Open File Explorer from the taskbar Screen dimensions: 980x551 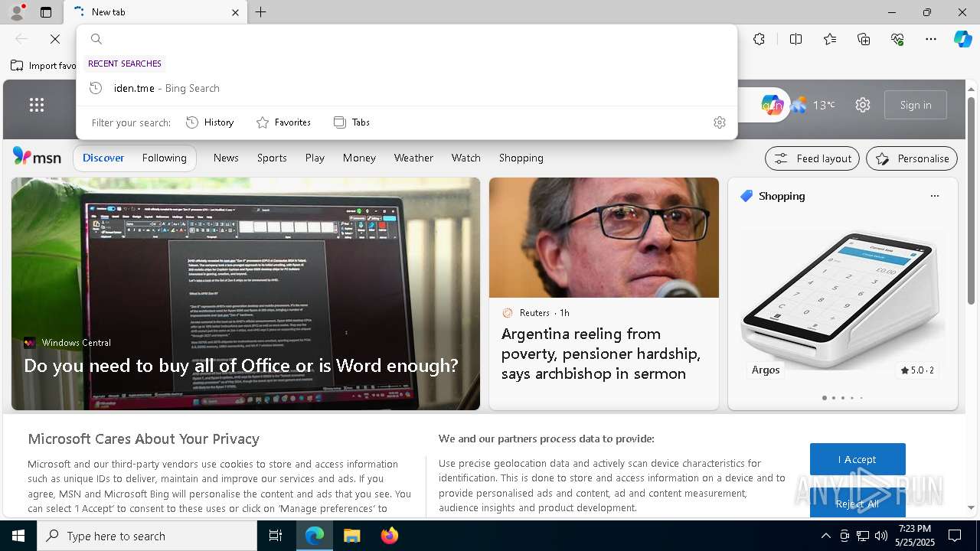[351, 536]
